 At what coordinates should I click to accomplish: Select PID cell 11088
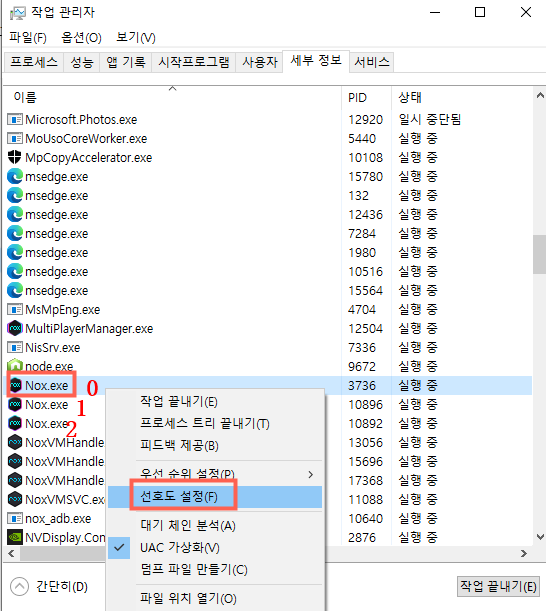365,500
